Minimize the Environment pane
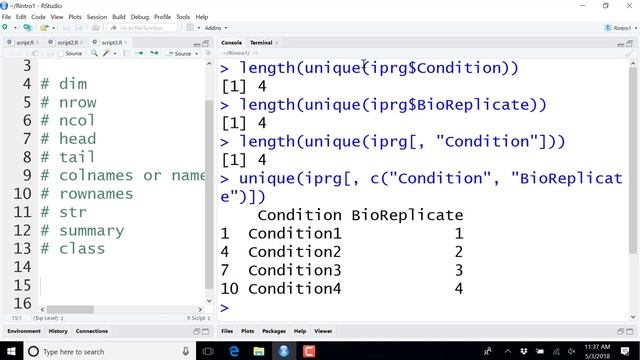Image resolution: width=640 pixels, height=360 pixels. click(x=197, y=331)
